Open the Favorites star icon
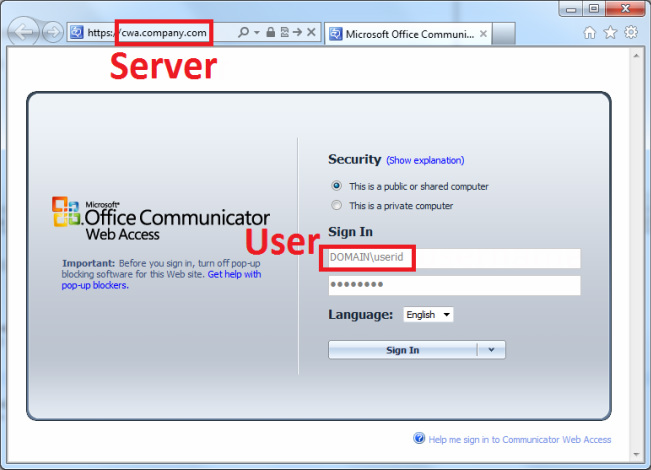The image size is (651, 470). pyautogui.click(x=610, y=32)
